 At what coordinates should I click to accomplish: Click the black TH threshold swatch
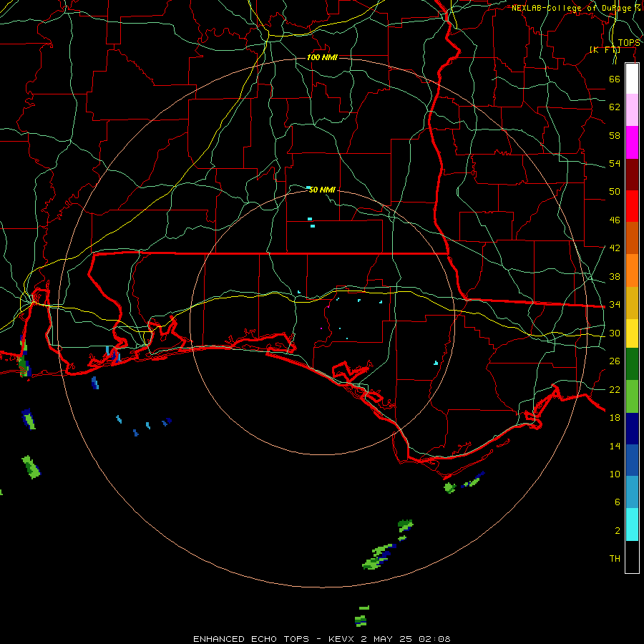[632, 557]
